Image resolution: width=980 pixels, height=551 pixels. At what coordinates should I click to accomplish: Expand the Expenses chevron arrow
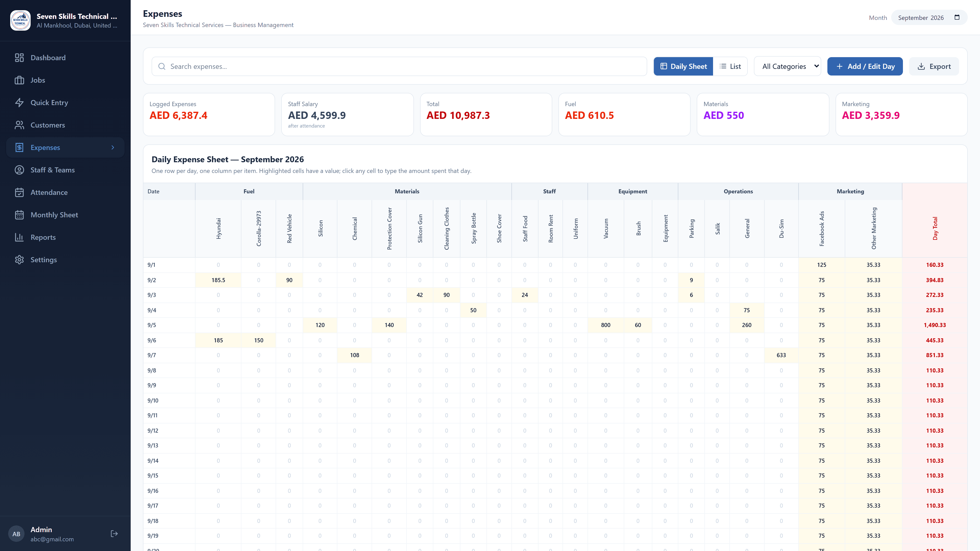click(x=113, y=147)
